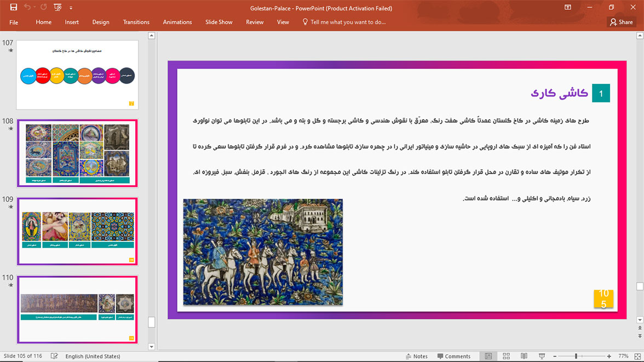Click the yellow slide number 105 box
Screen dimensions: 644x362
(x=603, y=298)
